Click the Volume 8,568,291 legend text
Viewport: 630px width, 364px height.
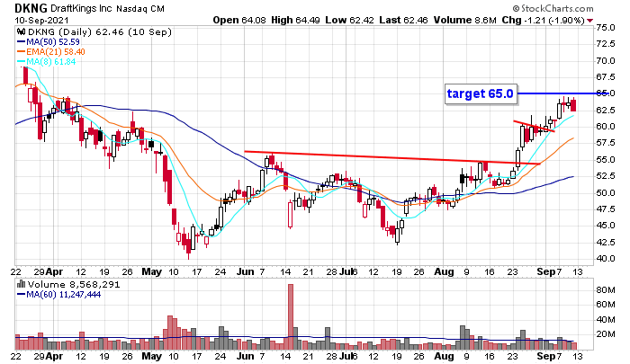click(x=74, y=285)
